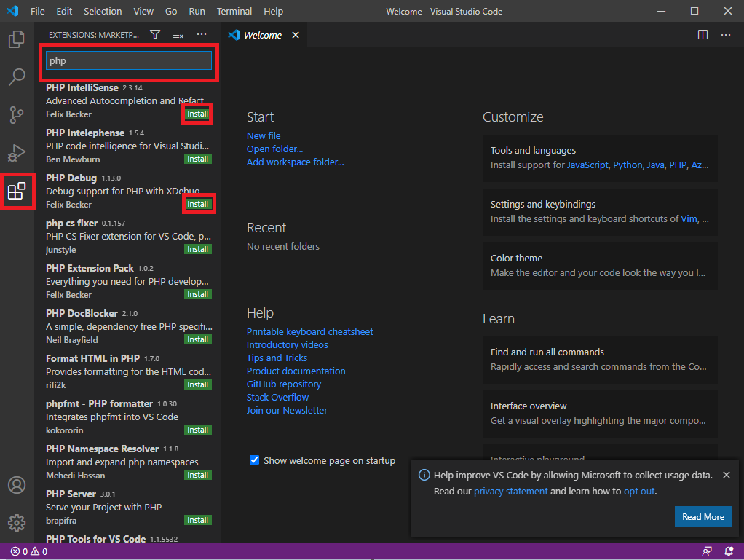Split the editor right
This screenshot has width=744, height=560.
pos(703,35)
